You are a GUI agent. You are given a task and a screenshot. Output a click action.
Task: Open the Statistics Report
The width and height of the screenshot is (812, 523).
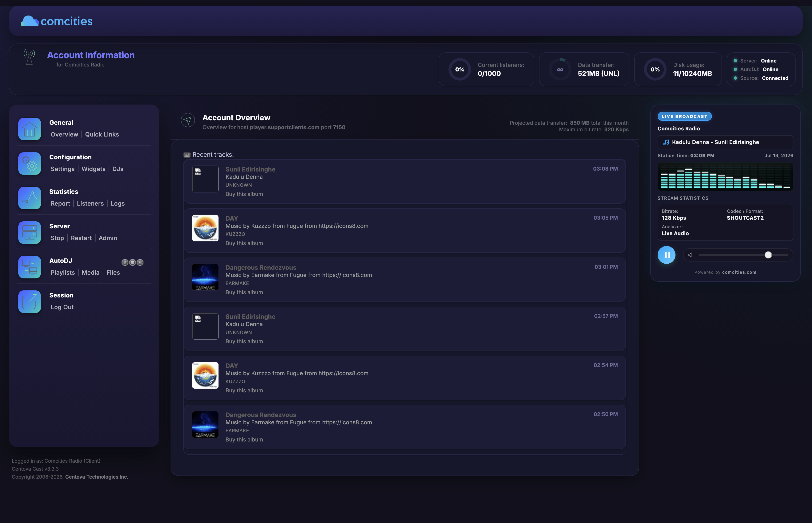coord(60,203)
